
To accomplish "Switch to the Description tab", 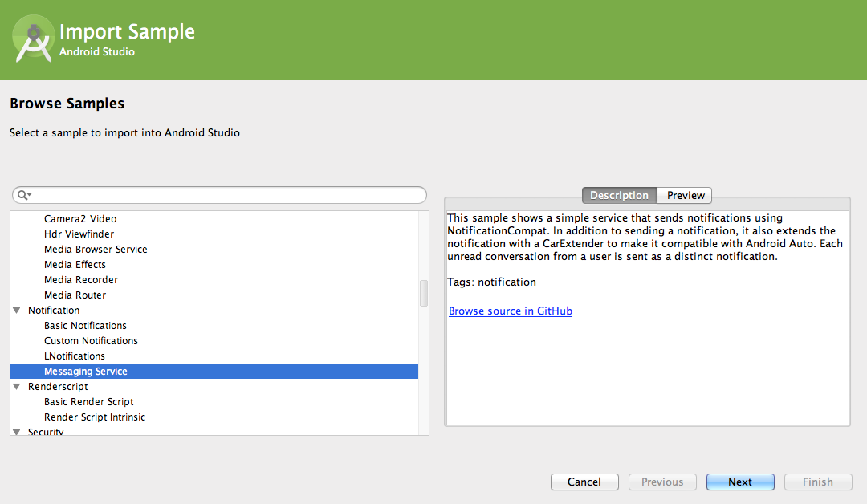I will click(x=619, y=195).
